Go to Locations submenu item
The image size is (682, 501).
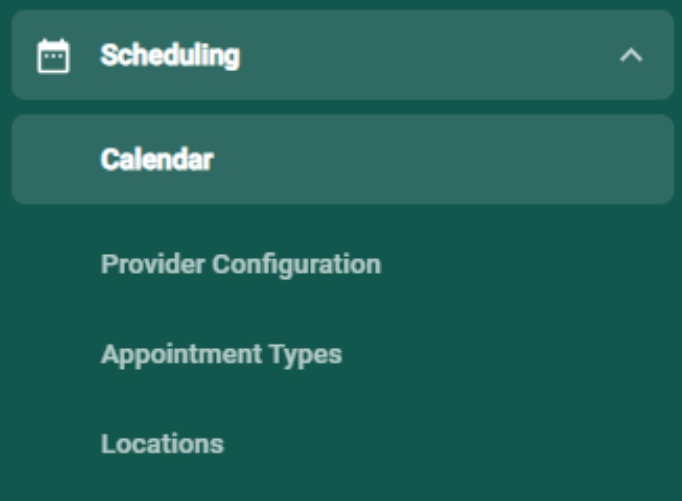coord(162,444)
